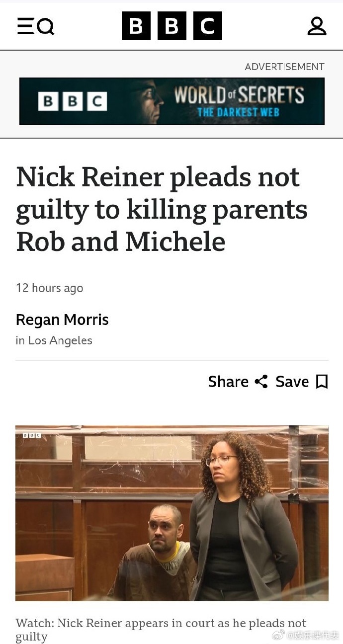343x644 pixels.
Task: Go to homepage via top BBC logo
Action: pyautogui.click(x=171, y=26)
